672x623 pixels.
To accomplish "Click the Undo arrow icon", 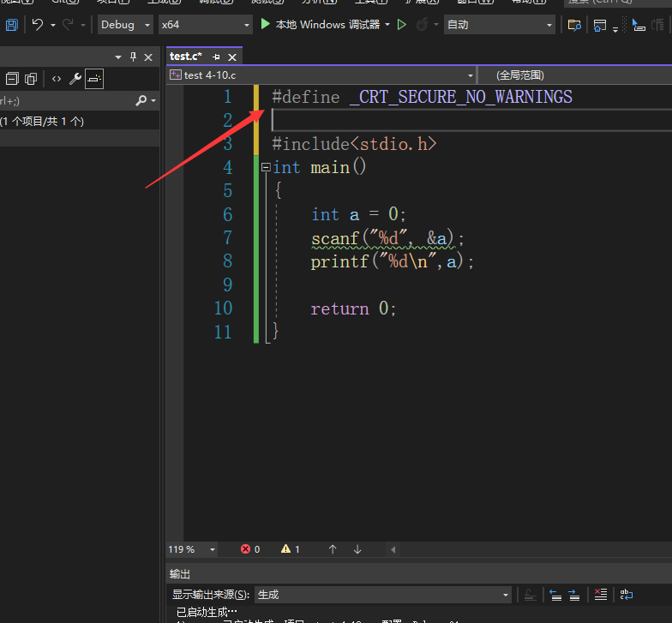I will [x=38, y=25].
